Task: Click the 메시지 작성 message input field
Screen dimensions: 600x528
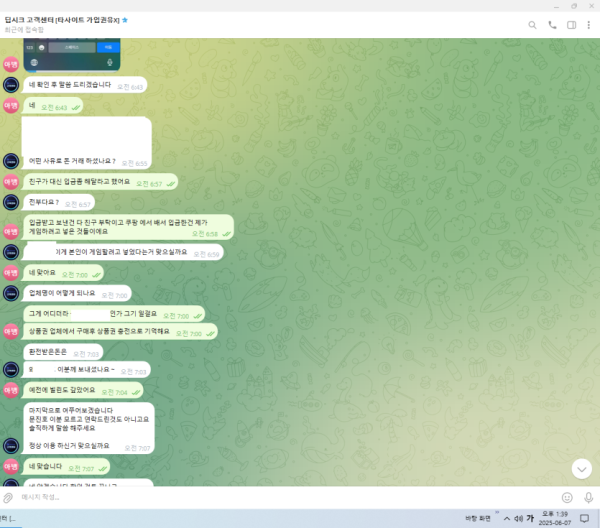Action: click(287, 497)
